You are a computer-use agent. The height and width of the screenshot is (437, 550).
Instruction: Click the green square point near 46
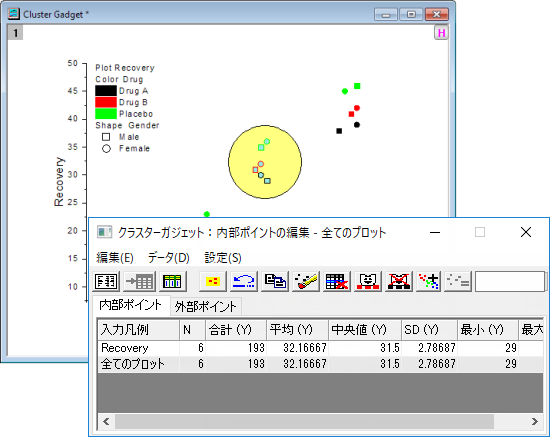[x=357, y=86]
